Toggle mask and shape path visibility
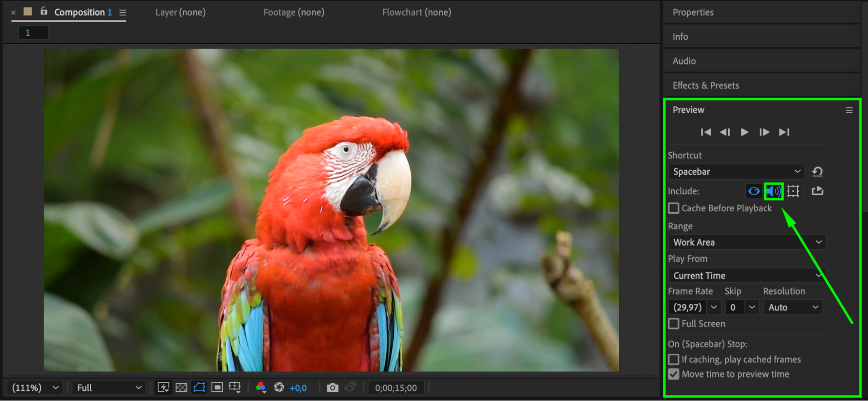Viewport: 868px width, 401px height. [x=199, y=388]
